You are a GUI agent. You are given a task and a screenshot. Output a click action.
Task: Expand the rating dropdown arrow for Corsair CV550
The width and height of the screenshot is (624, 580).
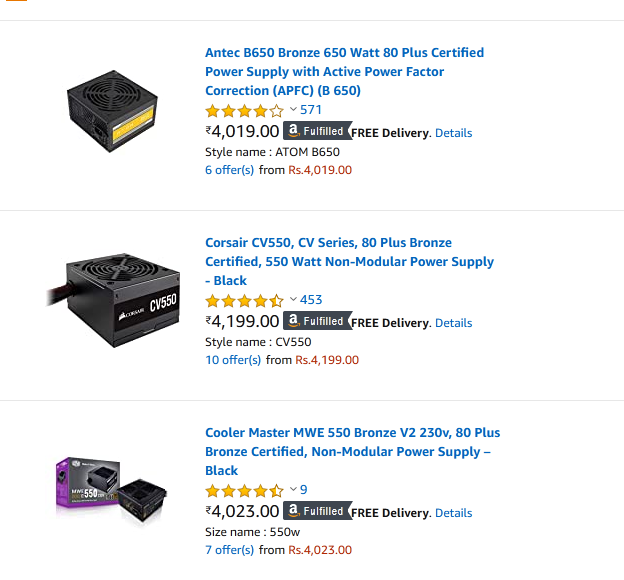(293, 299)
